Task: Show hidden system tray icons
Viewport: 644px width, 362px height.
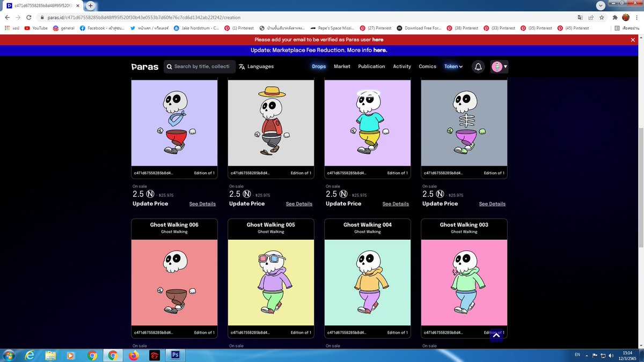Action: pyautogui.click(x=587, y=355)
